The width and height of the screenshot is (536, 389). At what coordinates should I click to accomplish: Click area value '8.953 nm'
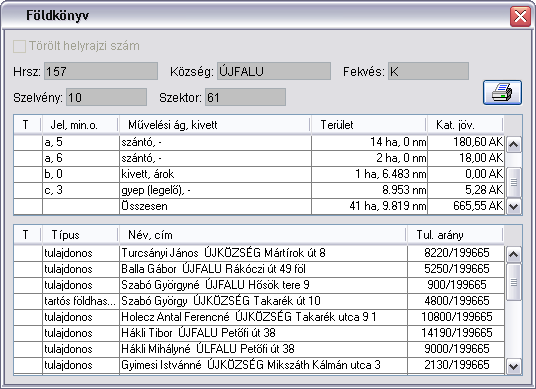click(x=370, y=190)
